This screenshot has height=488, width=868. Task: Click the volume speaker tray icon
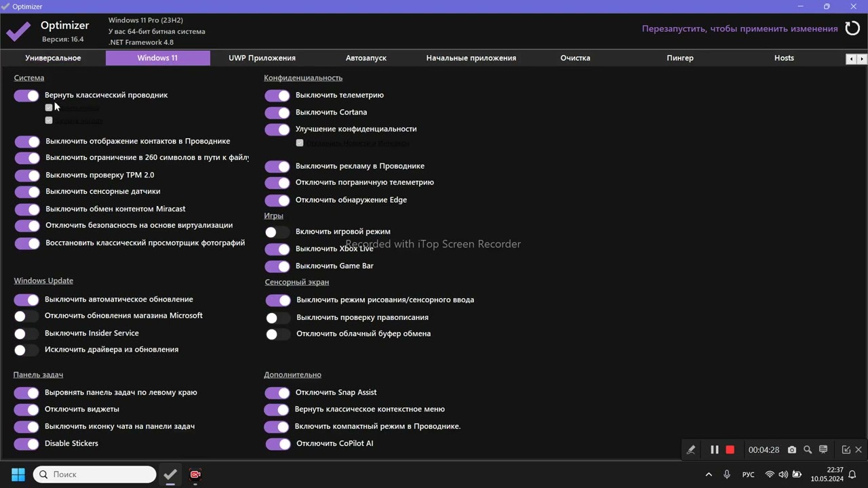tap(783, 474)
